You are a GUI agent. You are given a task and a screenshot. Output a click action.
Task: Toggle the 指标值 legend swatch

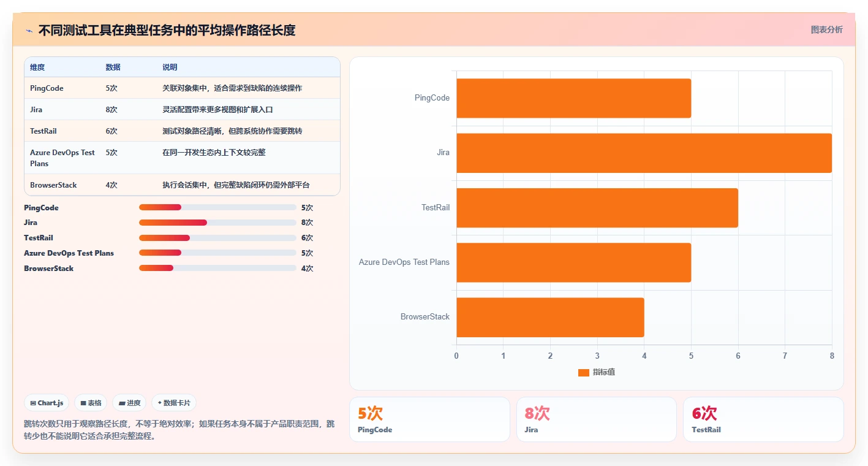pyautogui.click(x=583, y=373)
